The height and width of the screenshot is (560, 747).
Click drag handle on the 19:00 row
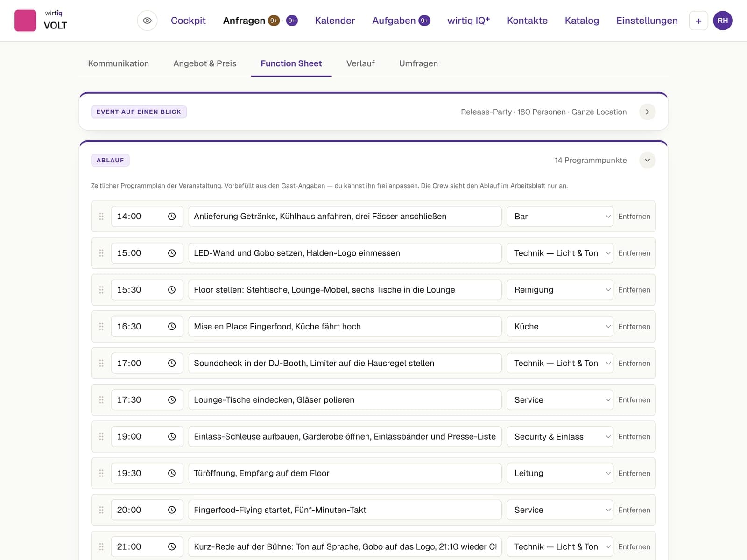click(x=101, y=437)
